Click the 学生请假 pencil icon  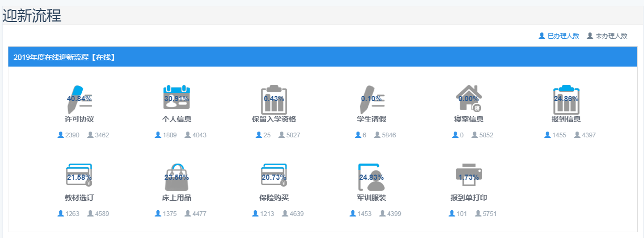[372, 98]
